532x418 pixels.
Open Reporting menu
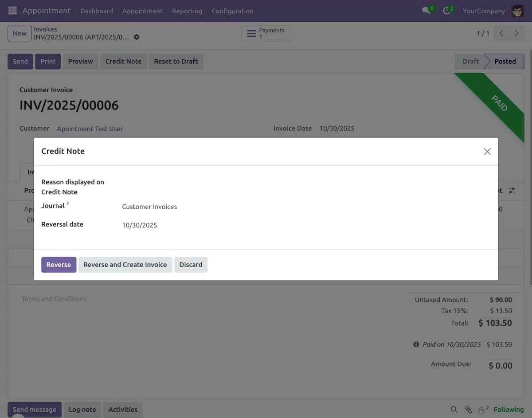[187, 11]
